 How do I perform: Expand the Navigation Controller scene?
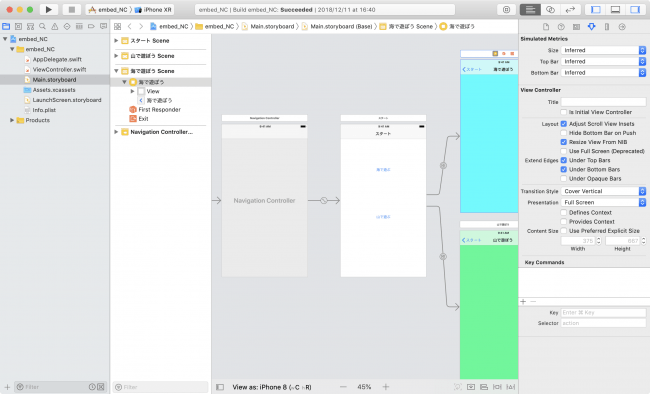(116, 132)
